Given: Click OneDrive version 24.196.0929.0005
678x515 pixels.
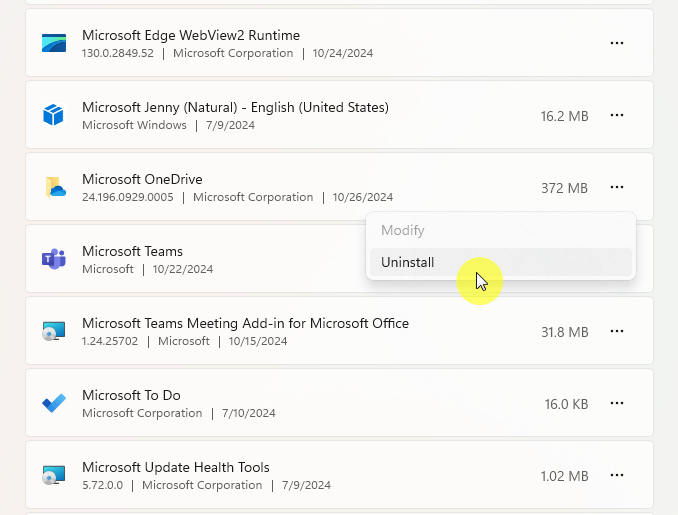Looking at the screenshot, I should (128, 197).
